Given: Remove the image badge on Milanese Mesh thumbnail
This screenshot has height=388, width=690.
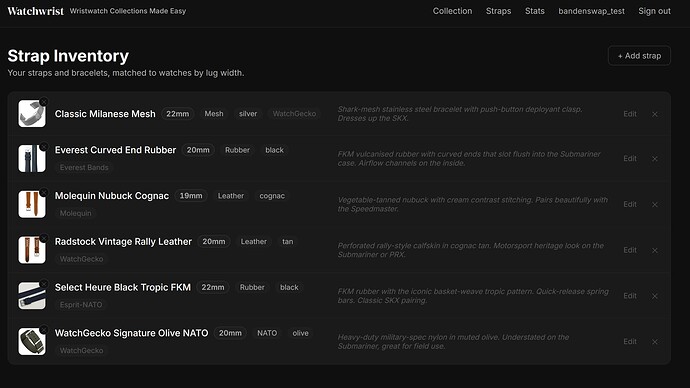Looking at the screenshot, I should click(x=44, y=102).
